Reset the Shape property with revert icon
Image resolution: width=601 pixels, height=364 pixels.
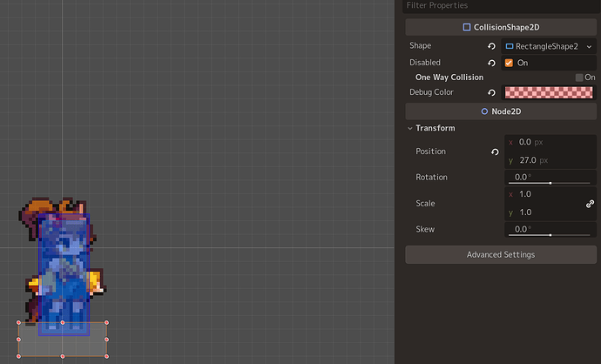click(x=491, y=46)
